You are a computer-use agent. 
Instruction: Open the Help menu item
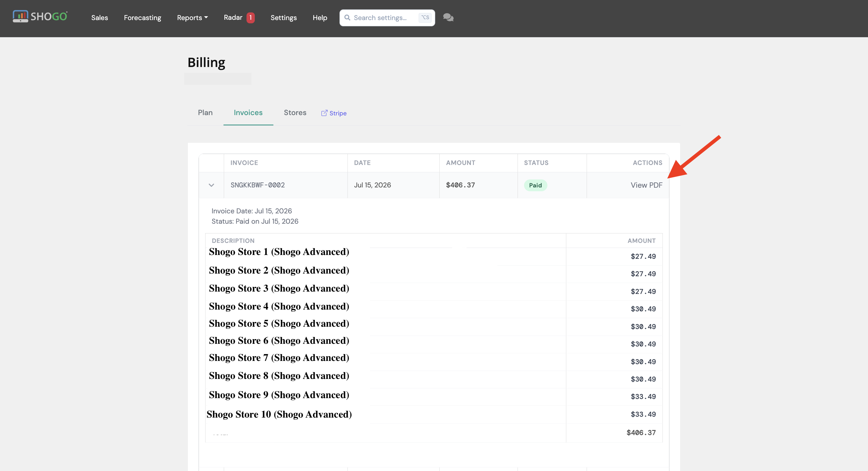320,17
